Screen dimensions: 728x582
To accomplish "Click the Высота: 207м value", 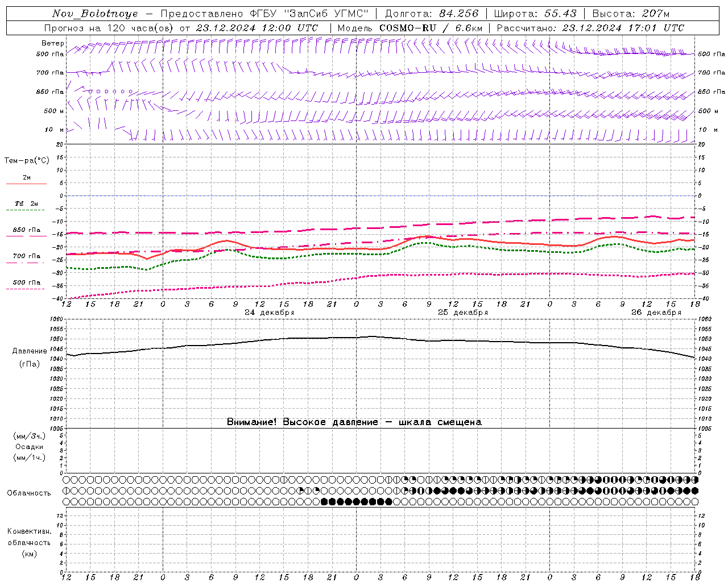I will coord(631,14).
